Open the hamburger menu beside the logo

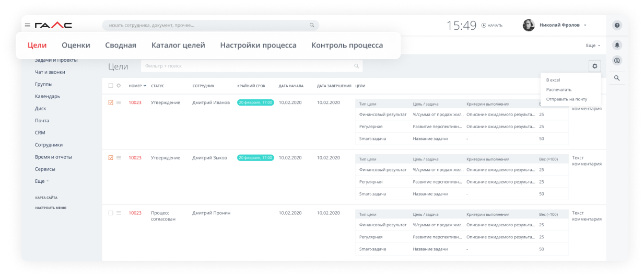[28, 25]
